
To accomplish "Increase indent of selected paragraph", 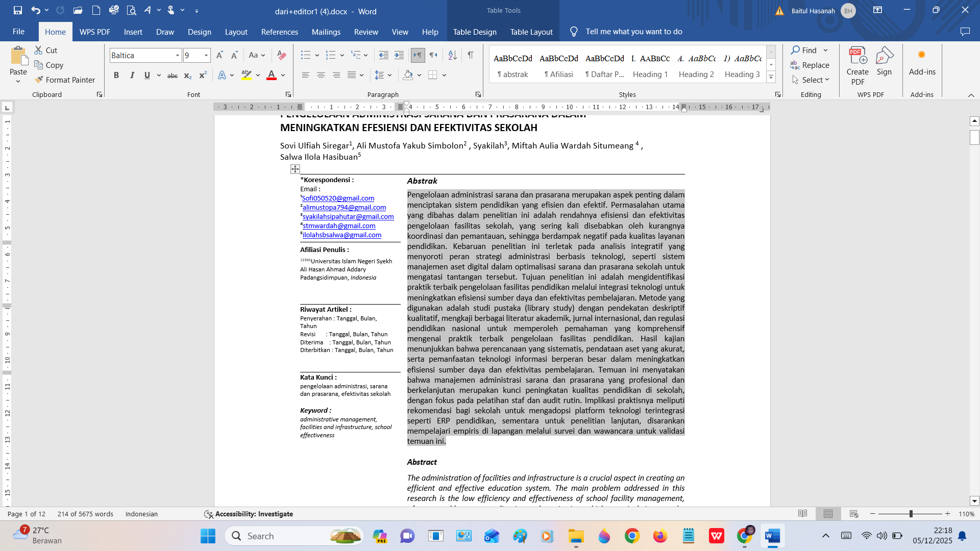I will 399,55.
